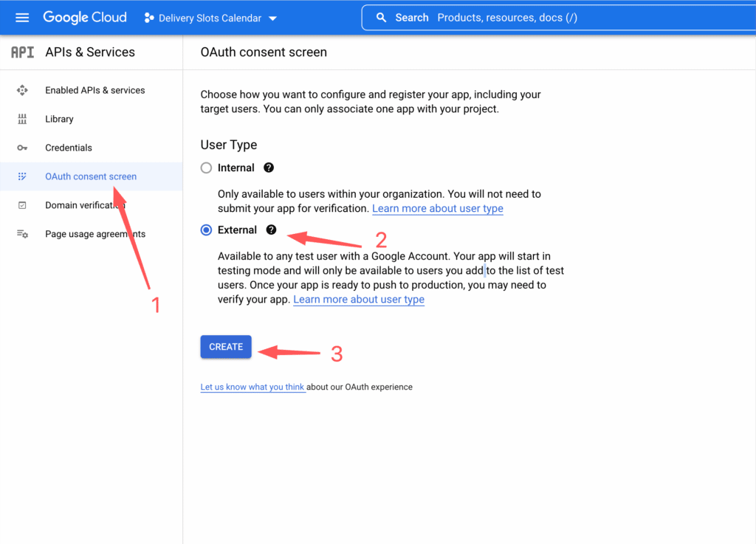Open the OAuth consent screen menu item
The height and width of the screenshot is (544, 756).
coord(91,176)
